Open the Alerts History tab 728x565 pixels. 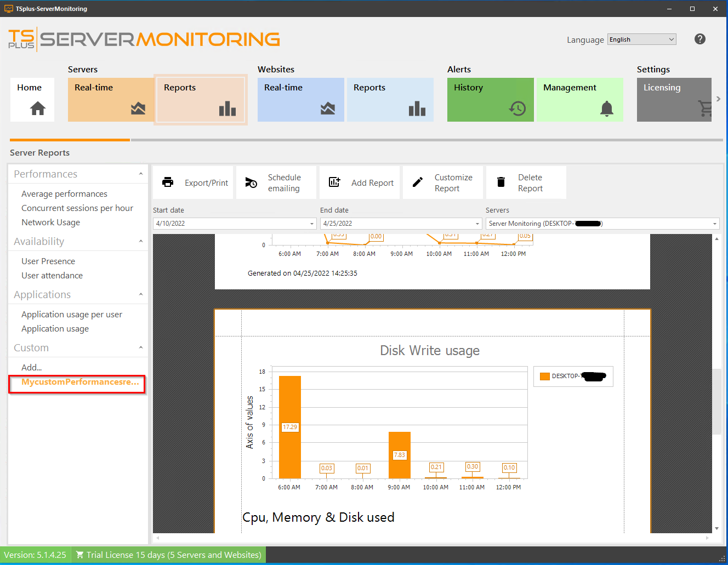[x=490, y=100]
